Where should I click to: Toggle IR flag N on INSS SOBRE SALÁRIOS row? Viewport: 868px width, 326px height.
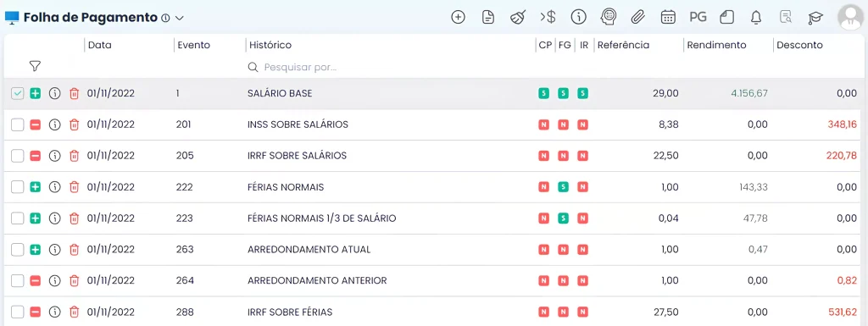click(582, 124)
